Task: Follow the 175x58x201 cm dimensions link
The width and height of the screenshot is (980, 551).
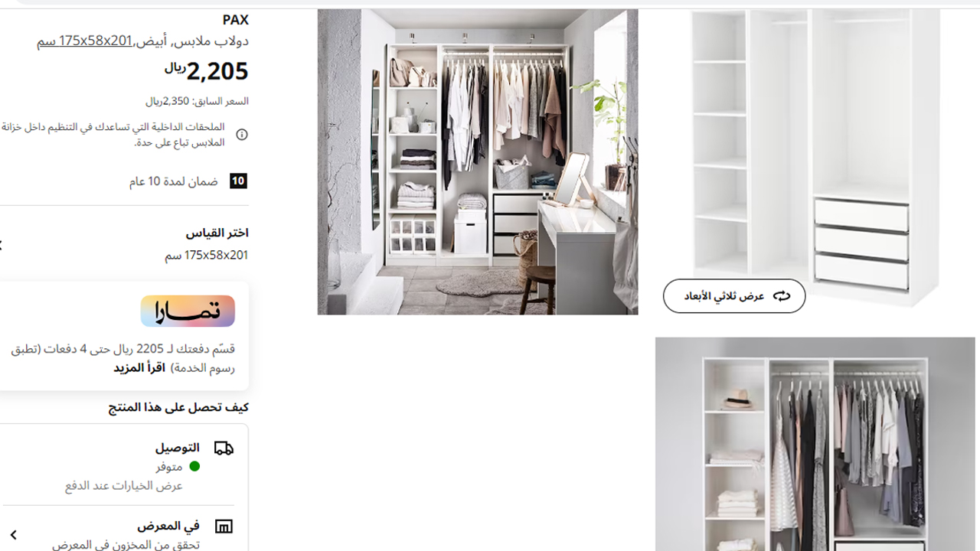Action: [x=84, y=41]
